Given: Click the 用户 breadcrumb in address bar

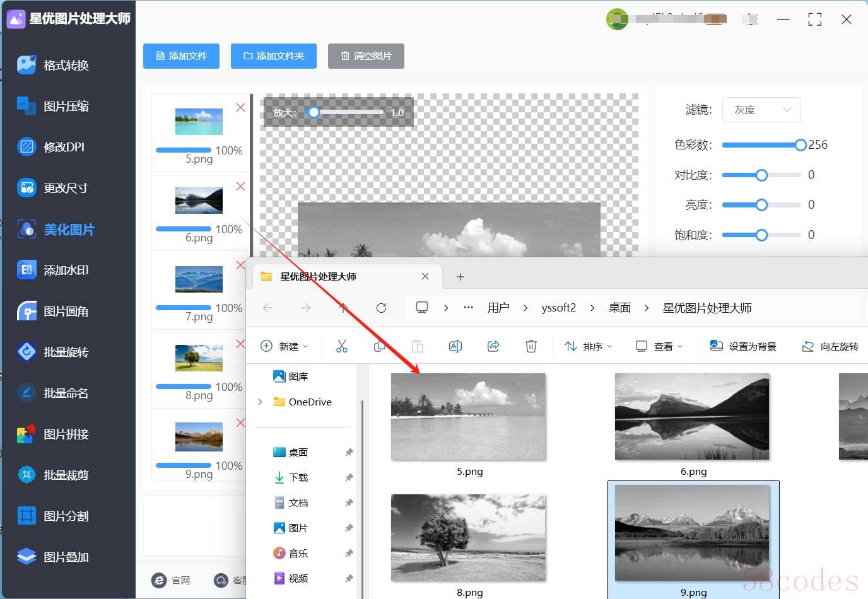Looking at the screenshot, I should point(498,308).
